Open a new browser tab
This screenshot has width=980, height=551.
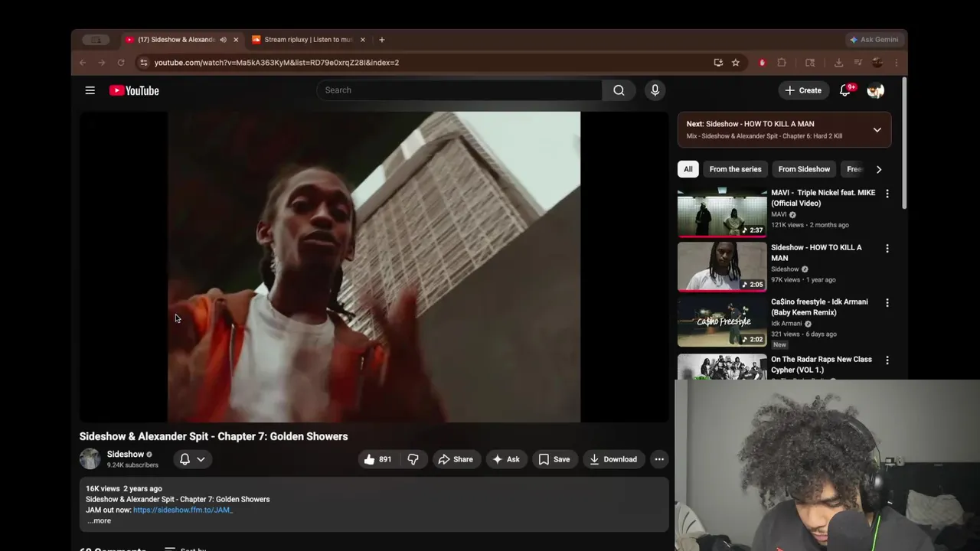[382, 40]
